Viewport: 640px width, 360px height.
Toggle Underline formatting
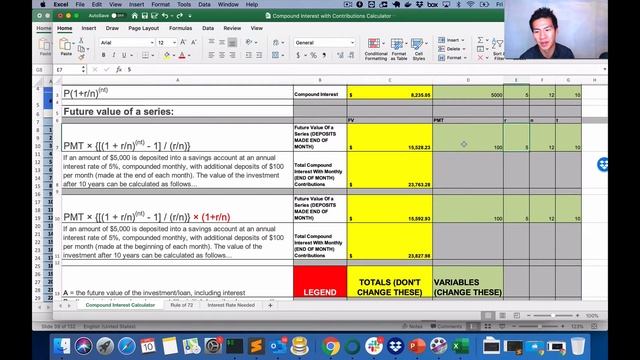click(124, 55)
